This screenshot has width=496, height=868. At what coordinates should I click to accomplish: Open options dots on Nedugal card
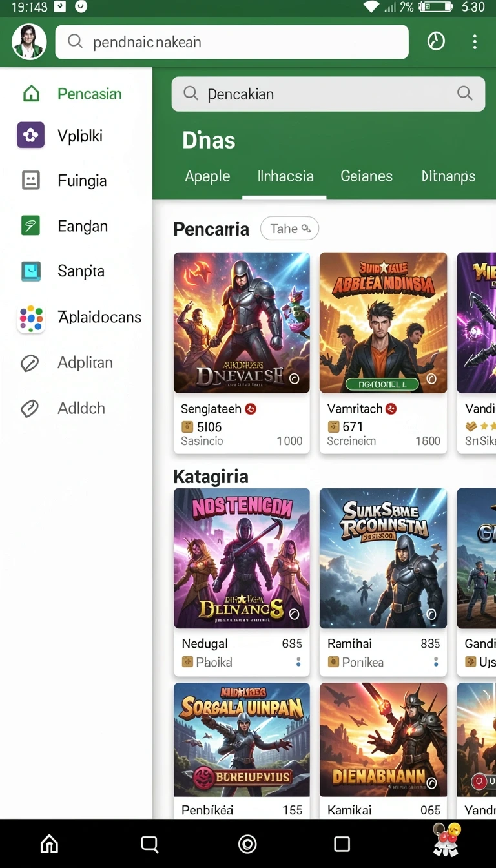click(298, 662)
